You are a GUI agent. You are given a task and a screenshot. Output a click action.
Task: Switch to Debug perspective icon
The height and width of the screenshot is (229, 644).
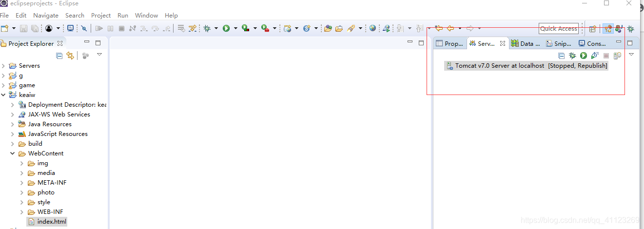631,29
